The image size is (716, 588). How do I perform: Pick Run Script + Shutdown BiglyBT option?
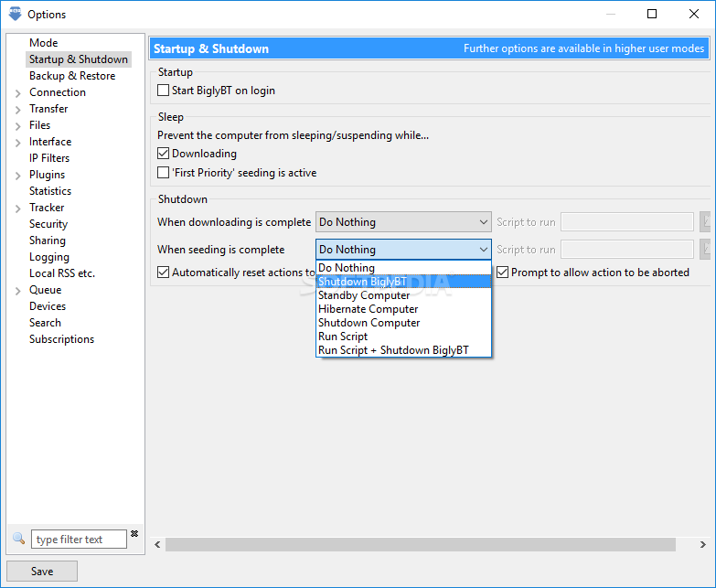403,350
